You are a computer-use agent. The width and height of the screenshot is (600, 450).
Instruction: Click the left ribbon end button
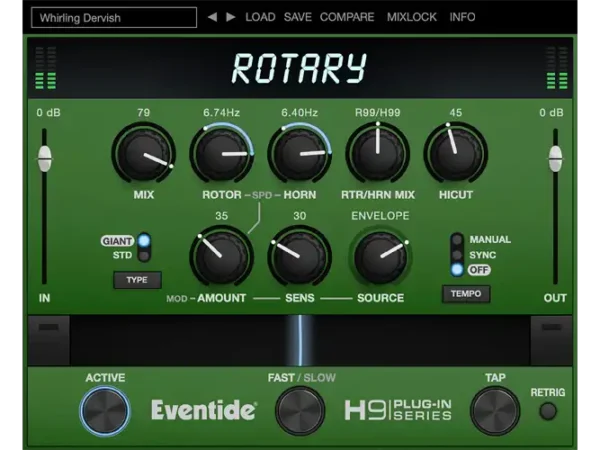pyautogui.click(x=49, y=340)
